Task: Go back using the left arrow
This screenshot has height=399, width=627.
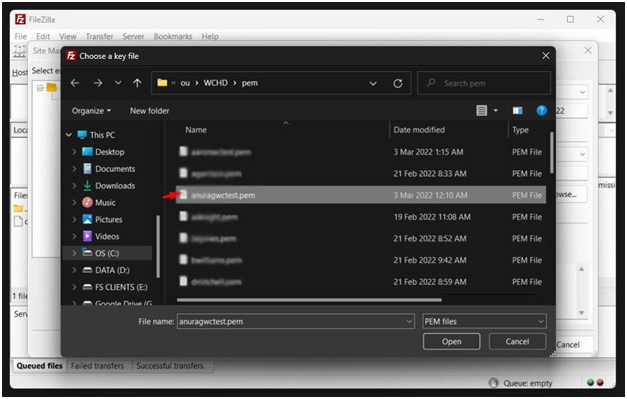Action: click(x=75, y=83)
